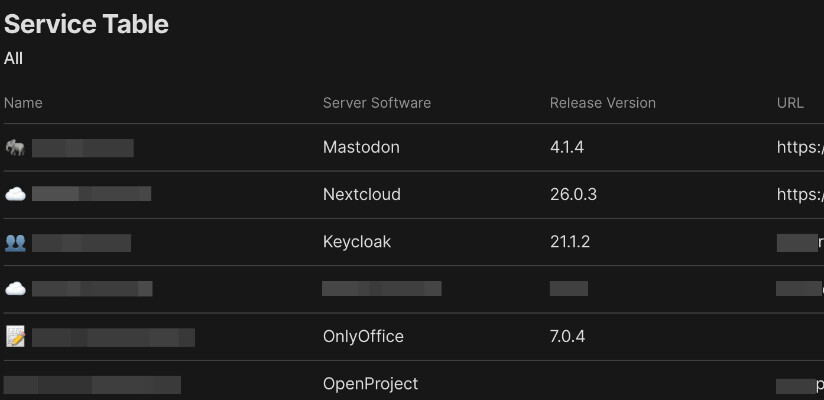Click the cloud icon in the blurred software row
Image resolution: width=824 pixels, height=400 pixels.
[15, 289]
